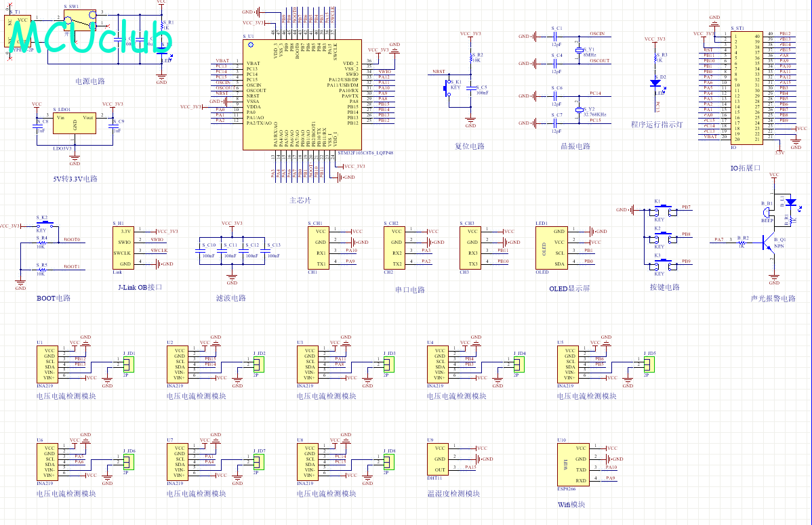812x525 pixels.
Task: Select the S_R5 10K BOOT1 resistor
Action: click(41, 269)
